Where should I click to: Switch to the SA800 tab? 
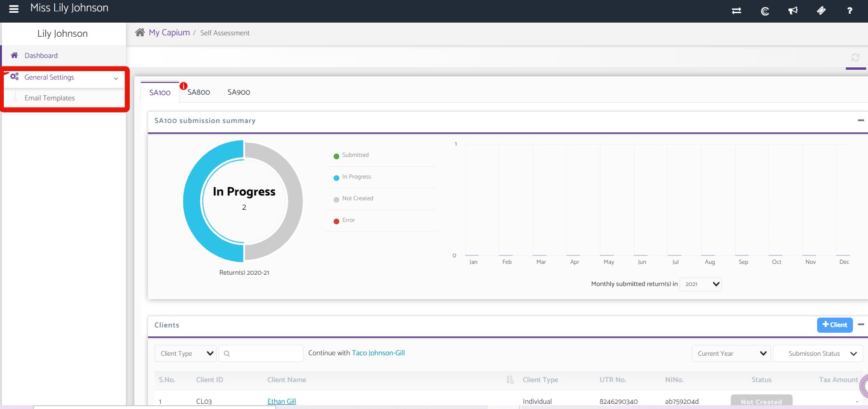click(x=198, y=92)
